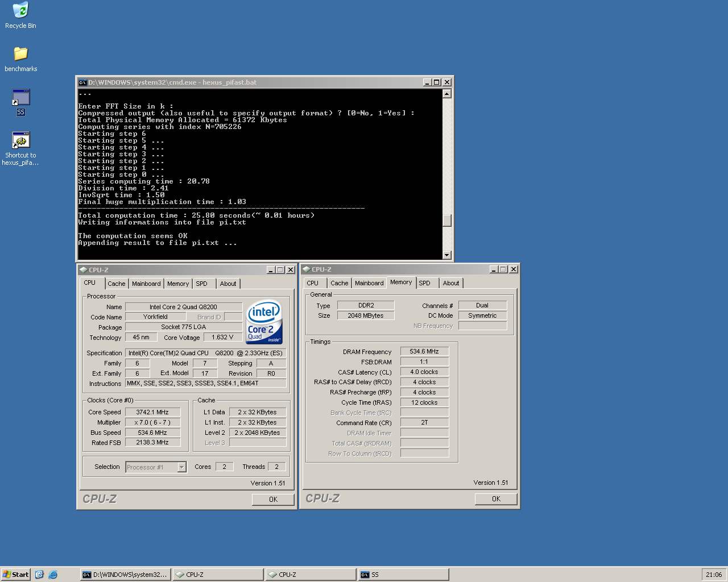Minimize the cmd.exe window
Viewport: 728px width, 582px height.
pyautogui.click(x=428, y=82)
